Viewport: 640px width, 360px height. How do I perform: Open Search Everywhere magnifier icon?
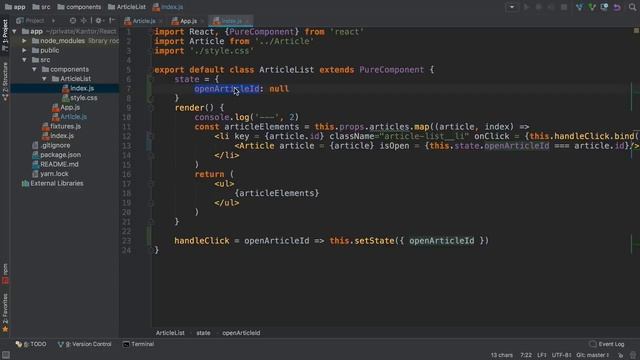coord(632,7)
